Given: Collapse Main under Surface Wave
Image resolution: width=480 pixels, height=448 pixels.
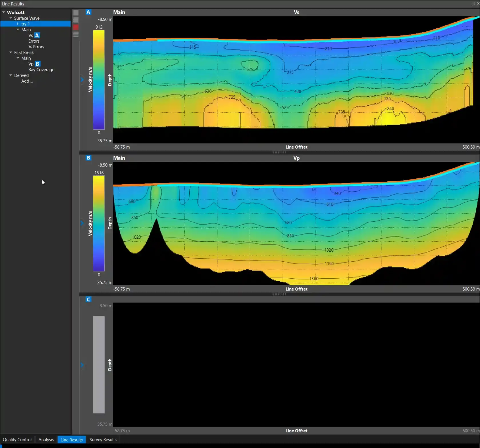Looking at the screenshot, I should (x=18, y=29).
